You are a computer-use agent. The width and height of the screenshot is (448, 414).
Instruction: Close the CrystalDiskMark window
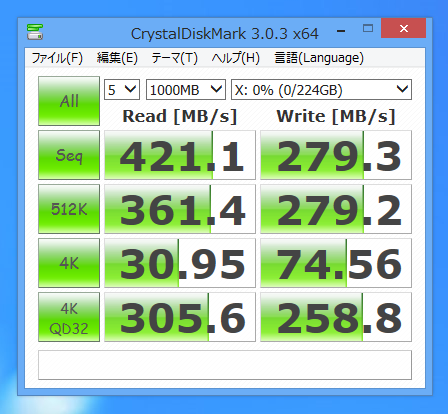tap(404, 28)
